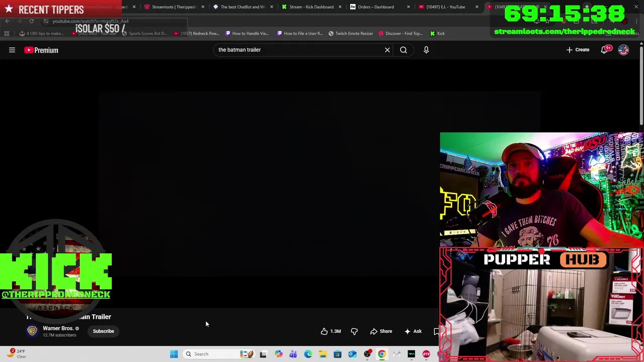Open the Warner Bros. channel avatar
The width and height of the screenshot is (644, 362).
pyautogui.click(x=32, y=331)
